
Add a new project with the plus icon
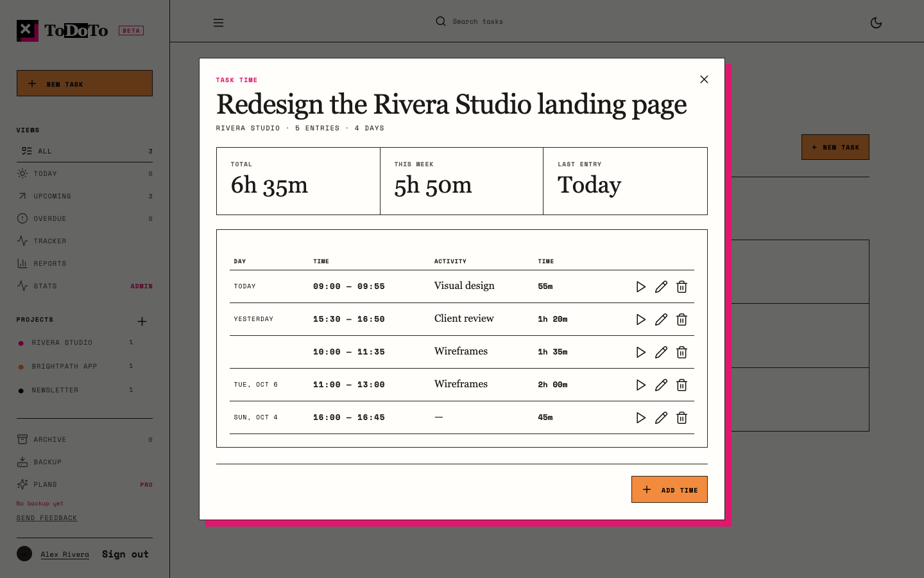142,321
